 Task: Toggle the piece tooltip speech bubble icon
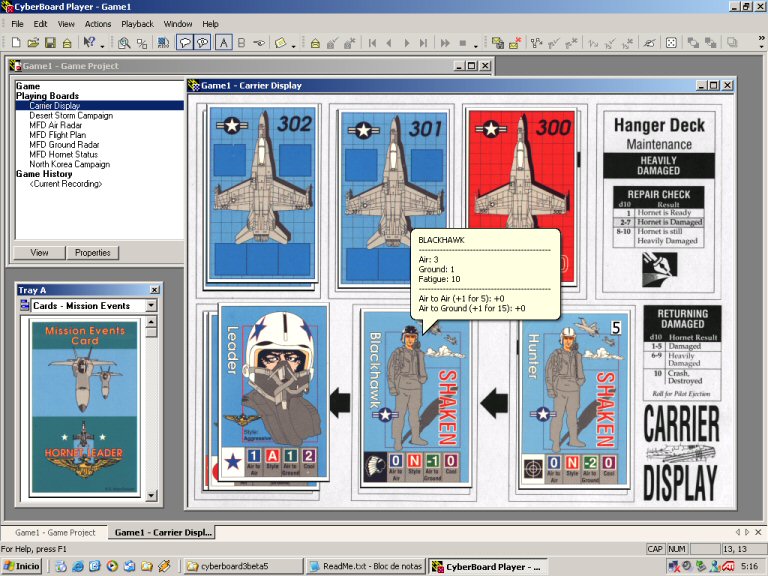pyautogui.click(x=185, y=43)
